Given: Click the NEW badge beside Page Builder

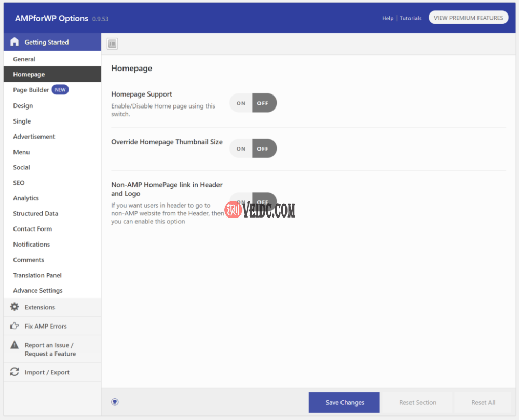Looking at the screenshot, I should pyautogui.click(x=60, y=90).
